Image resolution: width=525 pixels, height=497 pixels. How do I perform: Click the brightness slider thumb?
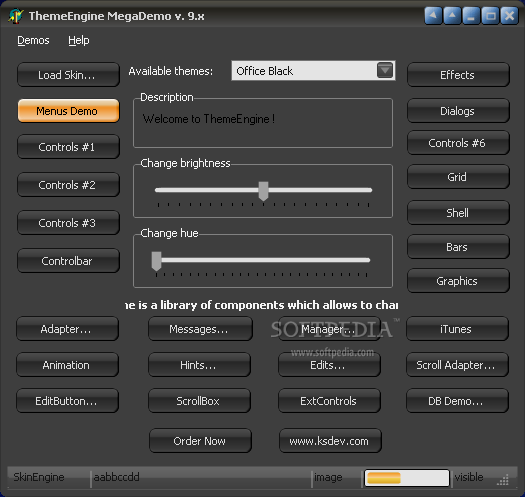pos(264,191)
